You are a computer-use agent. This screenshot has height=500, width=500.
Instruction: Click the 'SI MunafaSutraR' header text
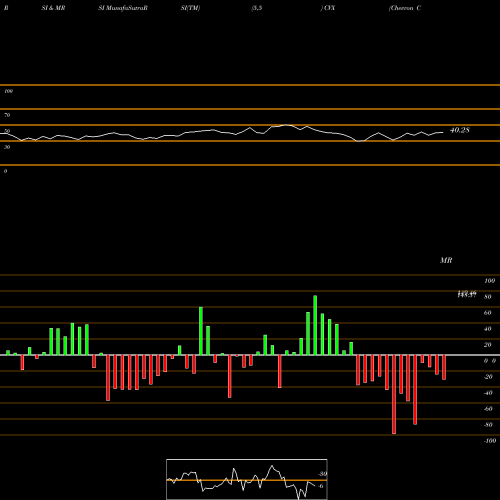coord(123,8)
